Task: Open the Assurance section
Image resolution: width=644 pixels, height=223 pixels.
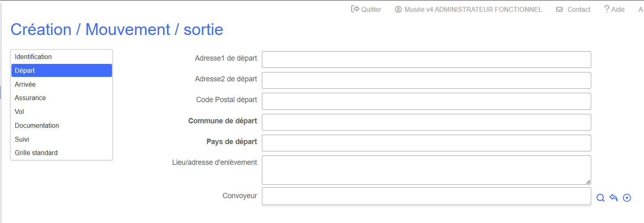Action: (30, 98)
